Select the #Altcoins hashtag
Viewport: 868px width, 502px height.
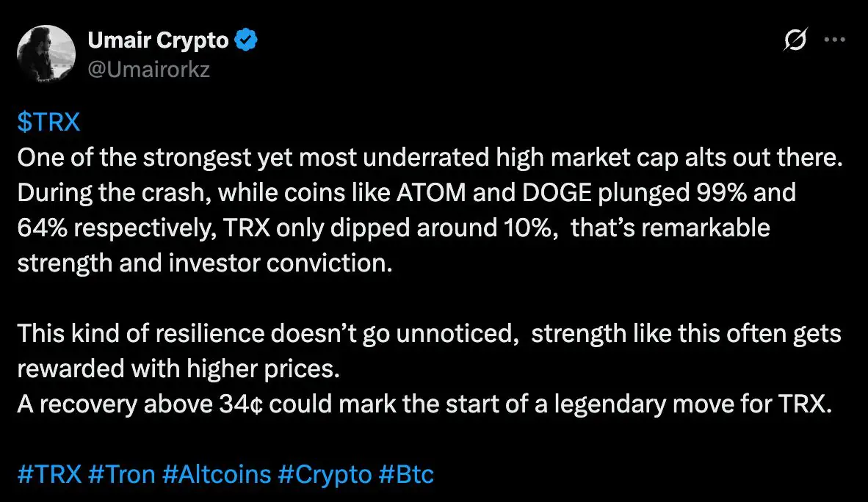(216, 474)
